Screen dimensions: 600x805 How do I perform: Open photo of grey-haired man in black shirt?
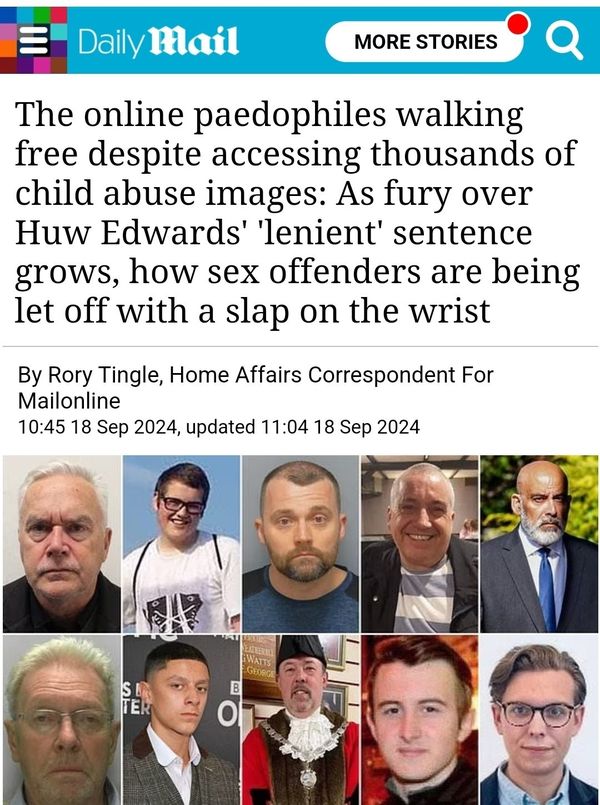62,544
